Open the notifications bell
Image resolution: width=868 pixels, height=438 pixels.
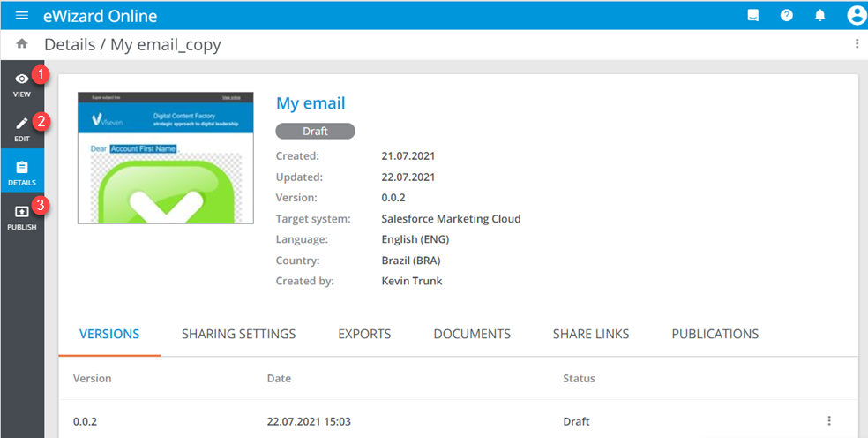click(819, 16)
